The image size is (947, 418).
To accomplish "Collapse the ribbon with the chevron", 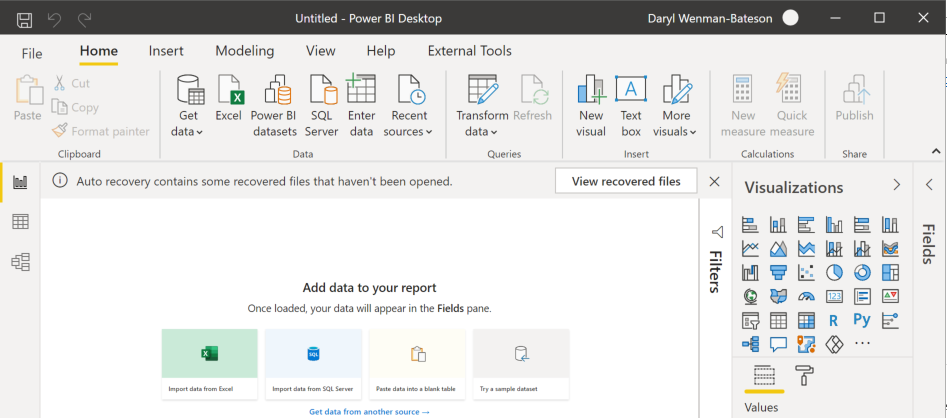I will tap(936, 151).
